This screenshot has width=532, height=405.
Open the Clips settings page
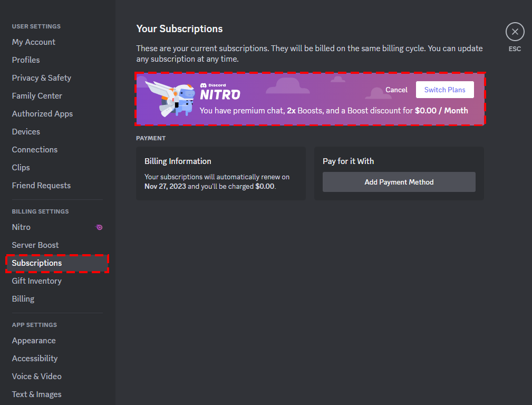[x=21, y=167]
